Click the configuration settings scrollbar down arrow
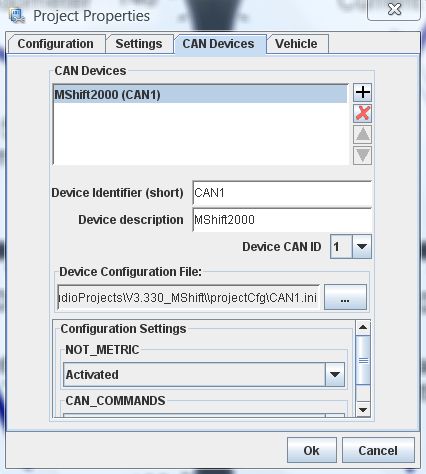This screenshot has height=474, width=426. click(363, 409)
